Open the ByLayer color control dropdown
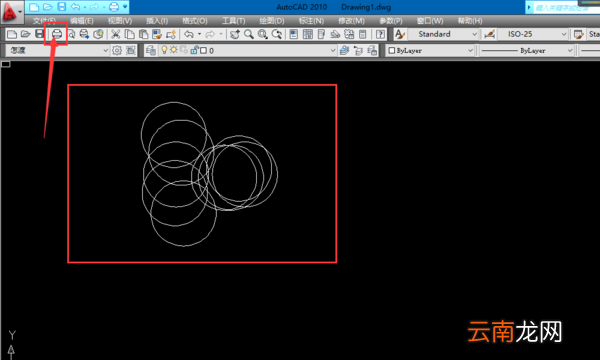The image size is (600, 360). pos(430,50)
